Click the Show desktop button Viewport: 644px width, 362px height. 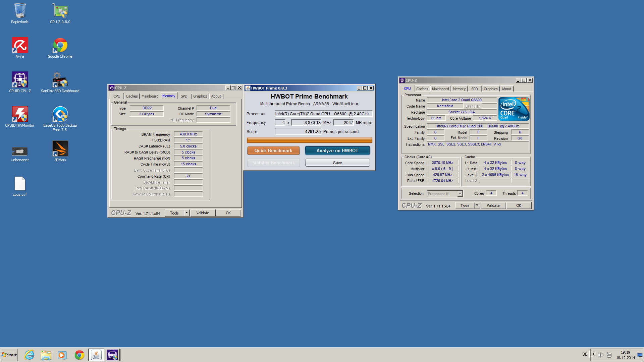[x=640, y=355]
